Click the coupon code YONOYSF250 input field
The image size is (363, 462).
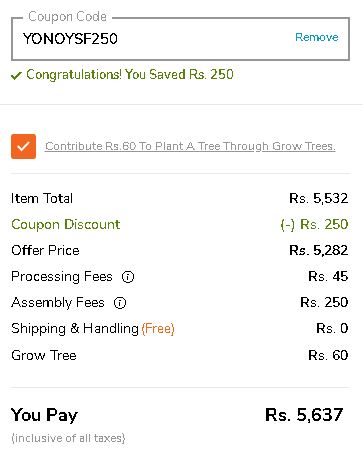click(x=180, y=39)
